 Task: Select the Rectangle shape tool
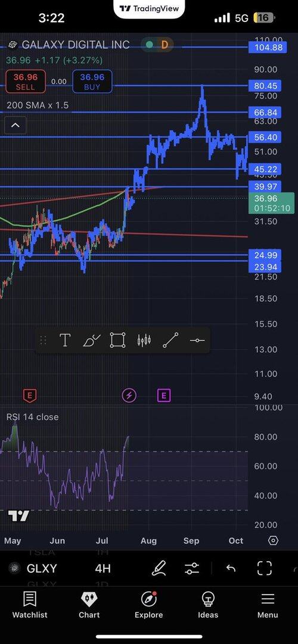click(117, 341)
